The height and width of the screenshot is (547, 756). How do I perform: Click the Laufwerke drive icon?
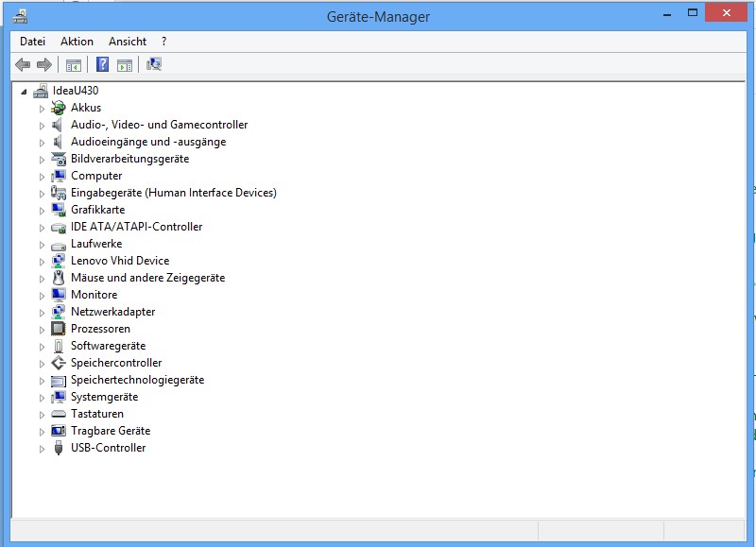pos(59,245)
